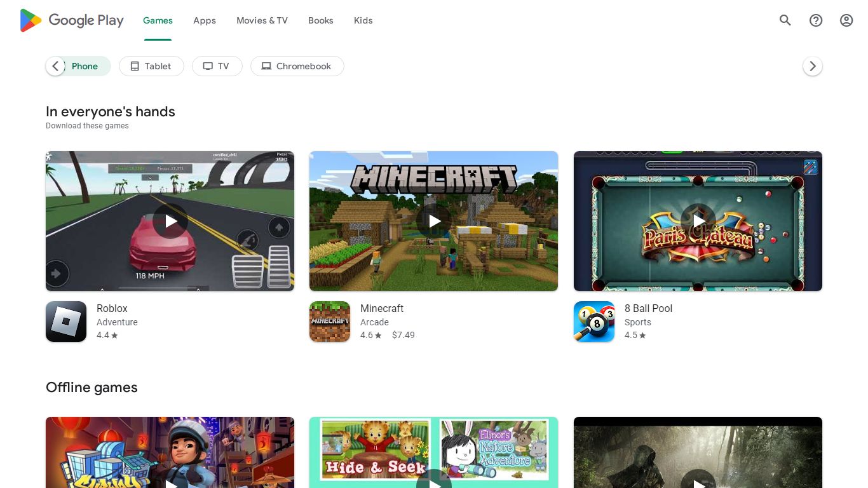
Task: Go to the Books tab
Action: (321, 20)
